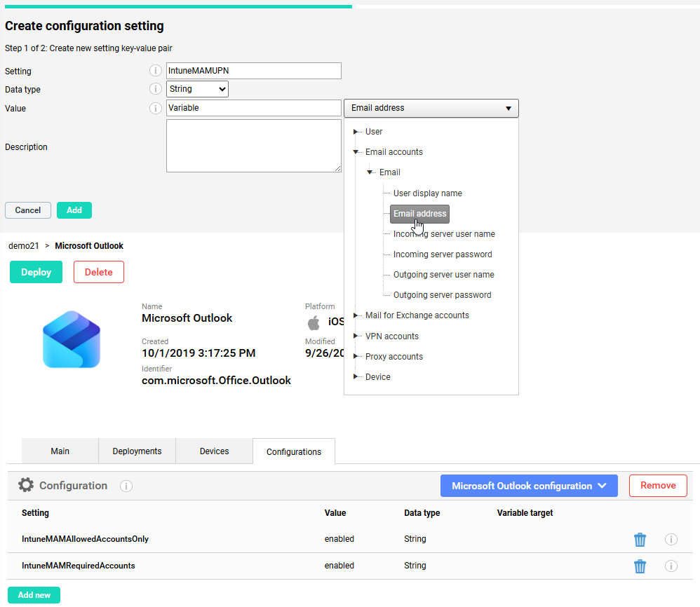Image resolution: width=700 pixels, height=607 pixels.
Task: Click the Setting input field
Action: click(x=254, y=71)
